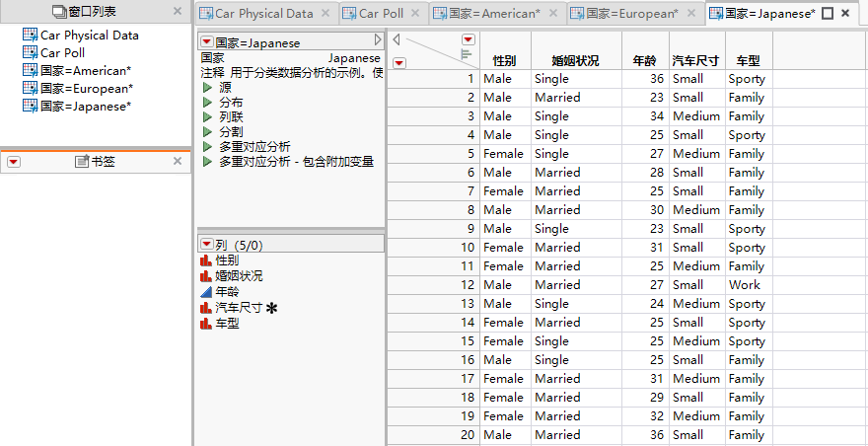The image size is (868, 446).
Task: Run the 分割 script
Action: [x=207, y=132]
